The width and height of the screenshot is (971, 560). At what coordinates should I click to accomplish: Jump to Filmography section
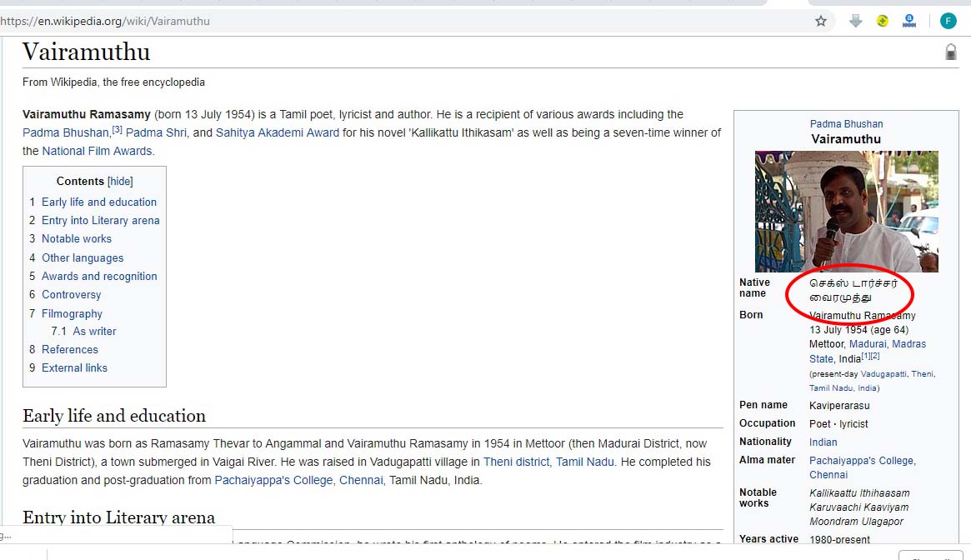72,313
